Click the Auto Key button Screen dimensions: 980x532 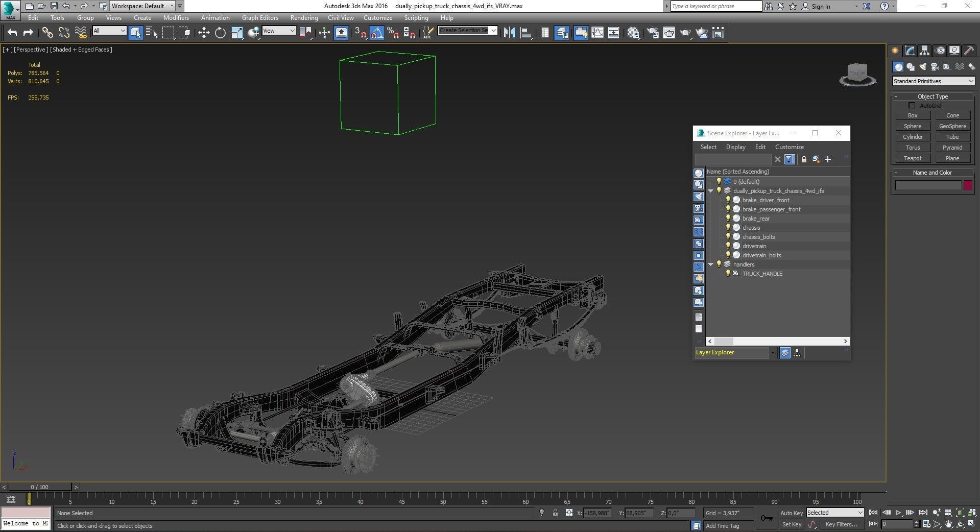[791, 513]
